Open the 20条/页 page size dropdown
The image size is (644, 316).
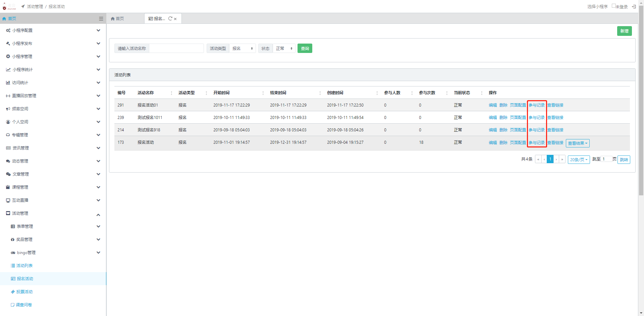click(579, 160)
